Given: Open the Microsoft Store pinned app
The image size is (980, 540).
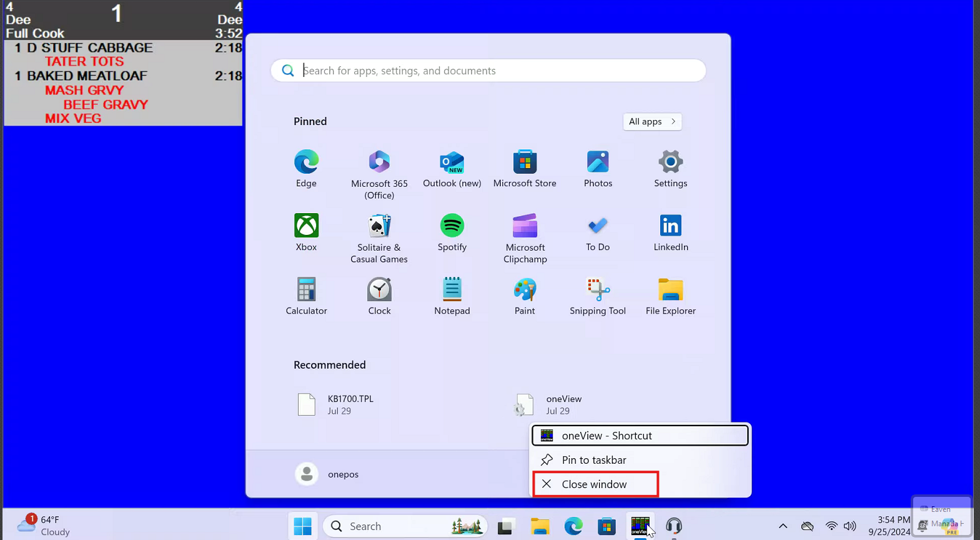Looking at the screenshot, I should pyautogui.click(x=525, y=169).
